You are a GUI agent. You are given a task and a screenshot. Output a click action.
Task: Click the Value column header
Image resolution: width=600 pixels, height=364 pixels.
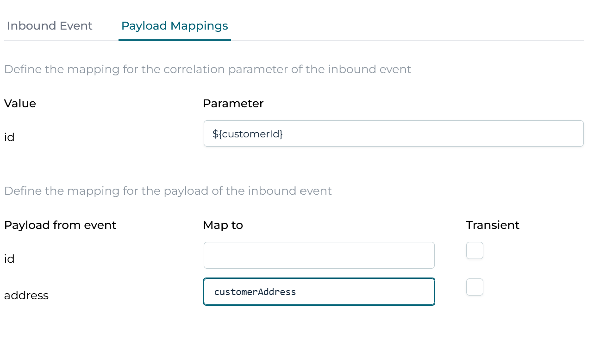click(20, 104)
